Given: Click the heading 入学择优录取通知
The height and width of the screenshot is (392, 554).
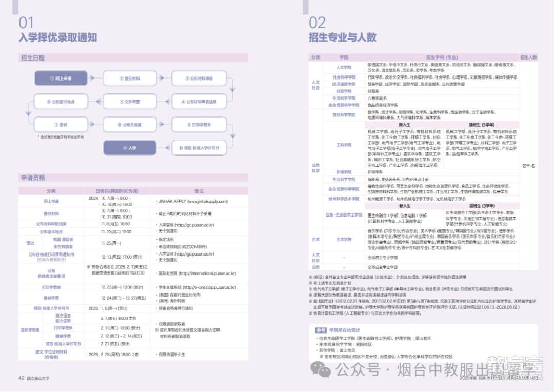Looking at the screenshot, I should point(58,37).
